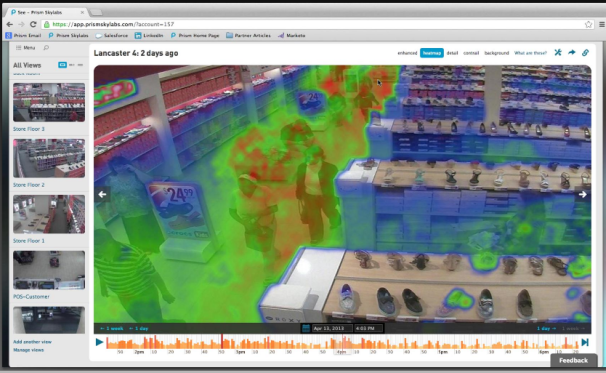Click the share arrow icon

click(x=572, y=53)
